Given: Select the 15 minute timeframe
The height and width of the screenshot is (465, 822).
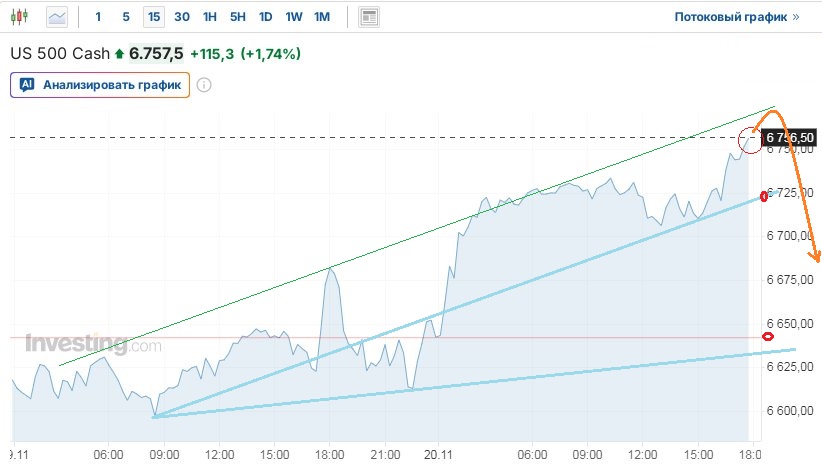Looking at the screenshot, I should tap(153, 17).
